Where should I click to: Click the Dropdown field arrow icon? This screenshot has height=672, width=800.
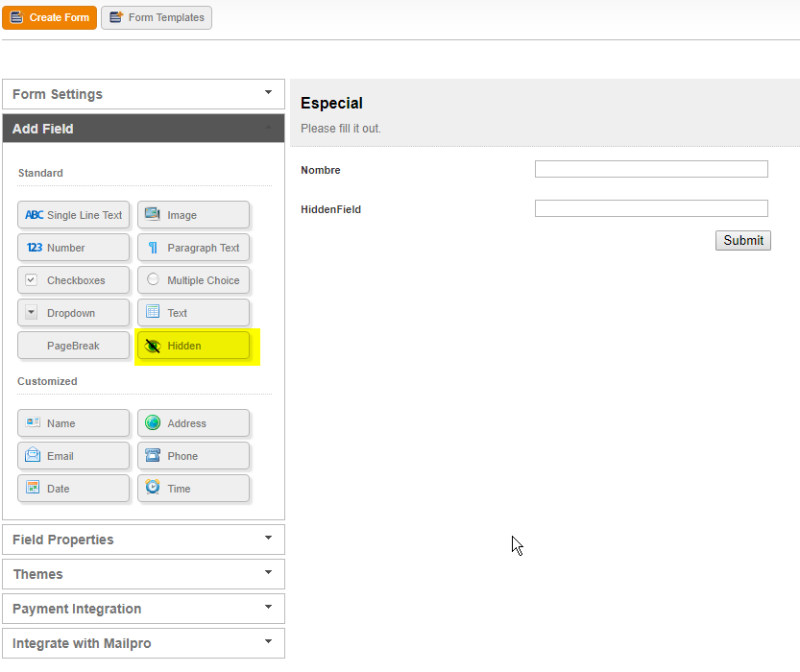(x=31, y=312)
